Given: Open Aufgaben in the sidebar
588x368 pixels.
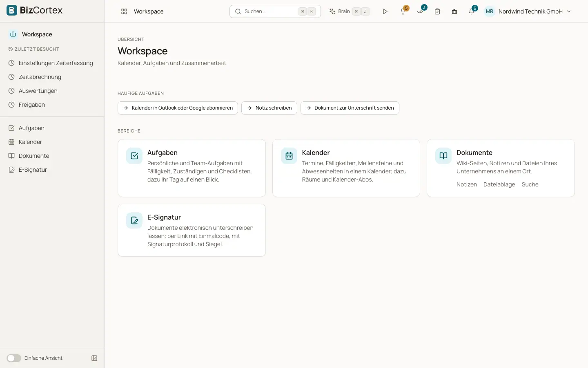Looking at the screenshot, I should 52,128.
